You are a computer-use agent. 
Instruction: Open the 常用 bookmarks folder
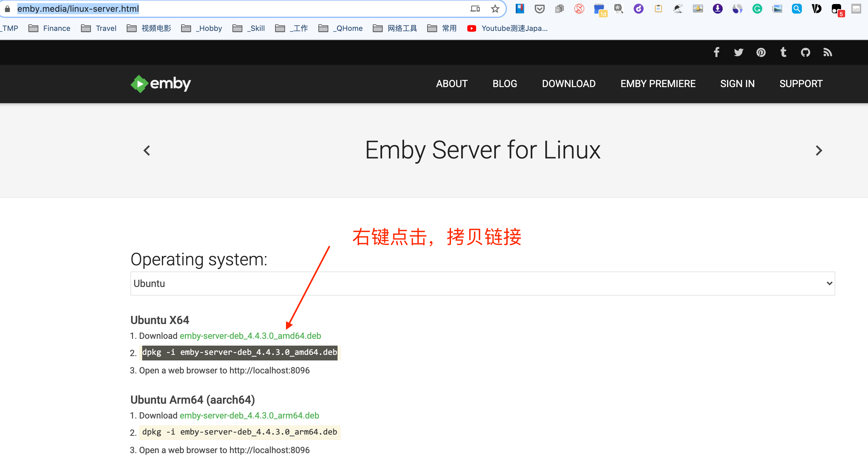coord(442,28)
